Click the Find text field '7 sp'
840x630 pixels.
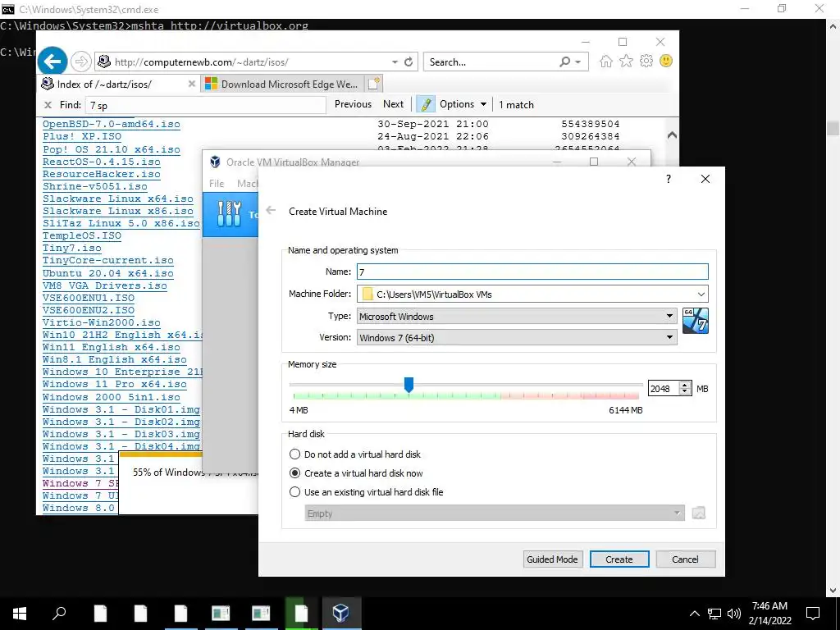206,105
